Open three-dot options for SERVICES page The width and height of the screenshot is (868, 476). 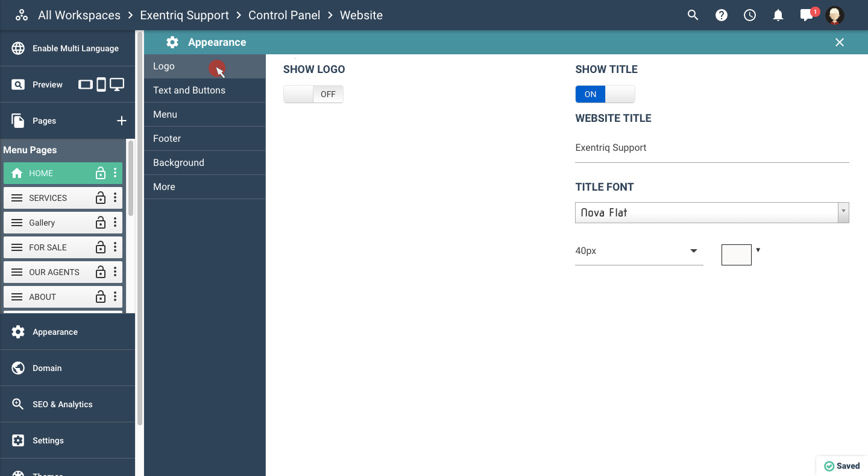[x=115, y=198]
